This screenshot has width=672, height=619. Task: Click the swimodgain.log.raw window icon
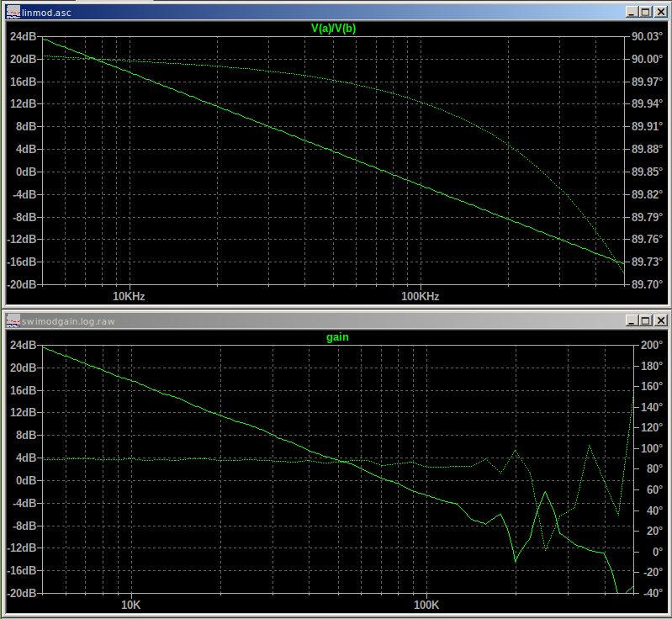[13, 320]
